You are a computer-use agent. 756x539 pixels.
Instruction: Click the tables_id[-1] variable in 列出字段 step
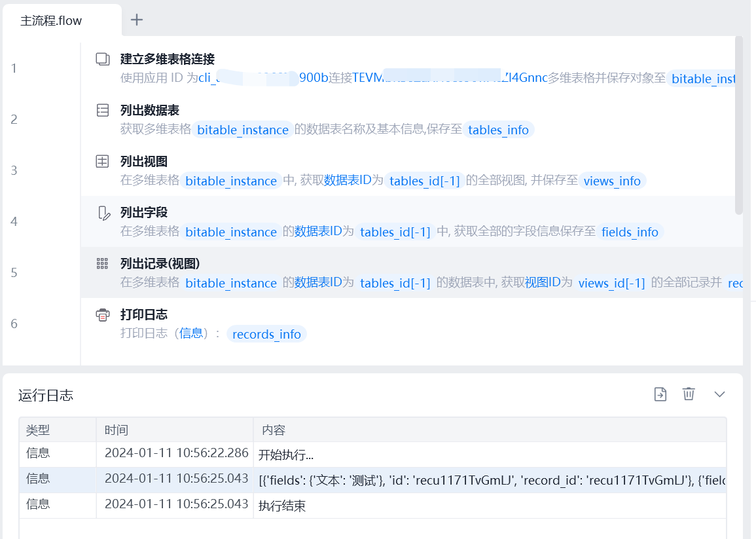coord(395,232)
